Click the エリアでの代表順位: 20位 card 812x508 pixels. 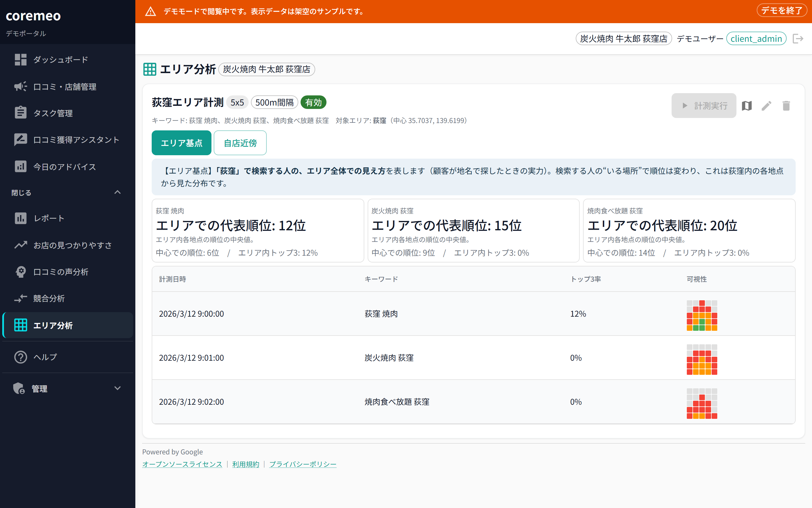(x=689, y=231)
